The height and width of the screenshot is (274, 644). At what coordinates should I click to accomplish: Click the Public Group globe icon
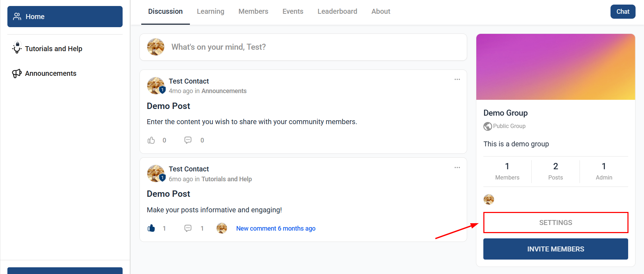pyautogui.click(x=488, y=126)
